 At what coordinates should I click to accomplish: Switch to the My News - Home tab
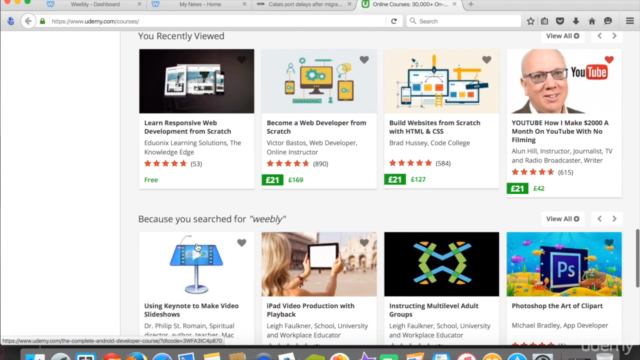click(x=200, y=4)
